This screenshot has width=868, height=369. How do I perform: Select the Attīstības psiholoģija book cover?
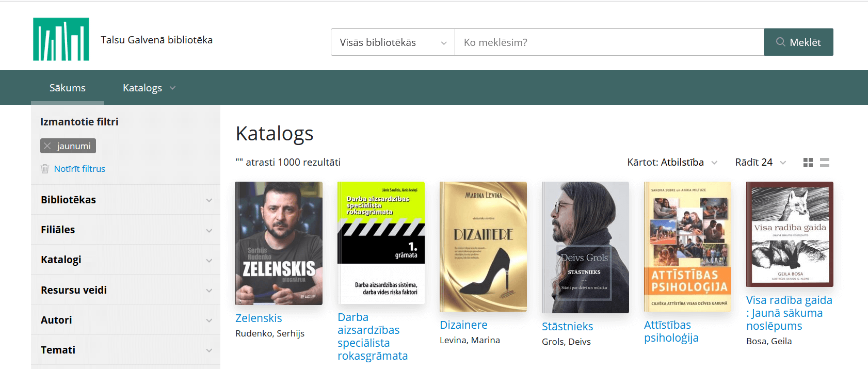point(687,246)
